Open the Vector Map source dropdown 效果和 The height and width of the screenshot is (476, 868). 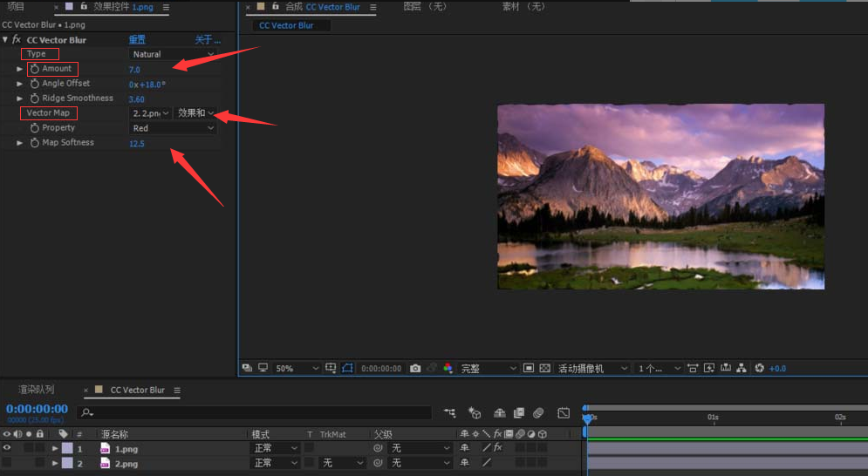195,113
